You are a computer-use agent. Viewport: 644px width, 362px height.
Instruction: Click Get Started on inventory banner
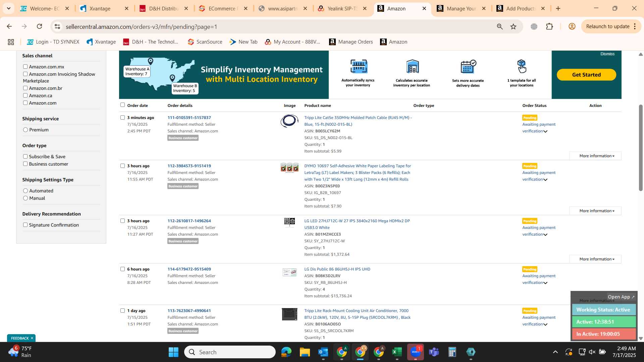586,75
